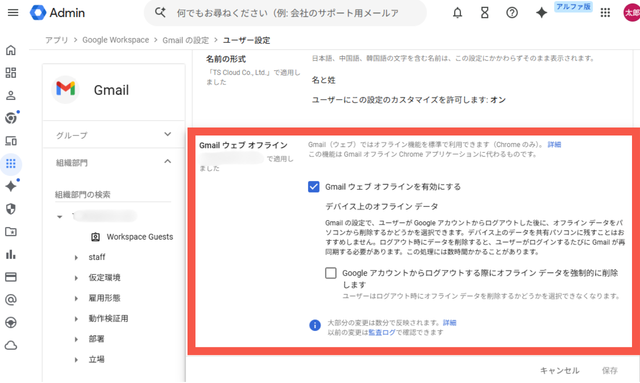Open the Billing card icon in the sidebar

(11, 277)
